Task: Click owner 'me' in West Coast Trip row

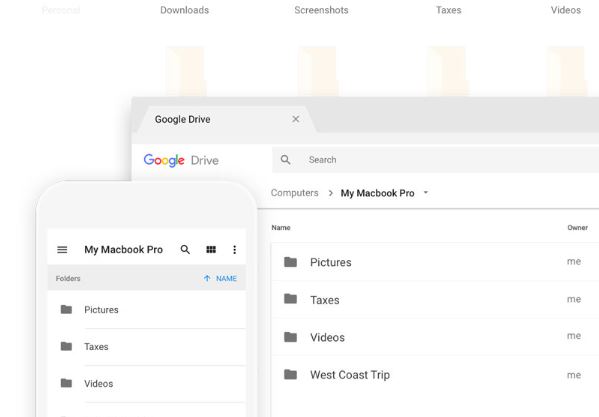Action: pyautogui.click(x=574, y=375)
